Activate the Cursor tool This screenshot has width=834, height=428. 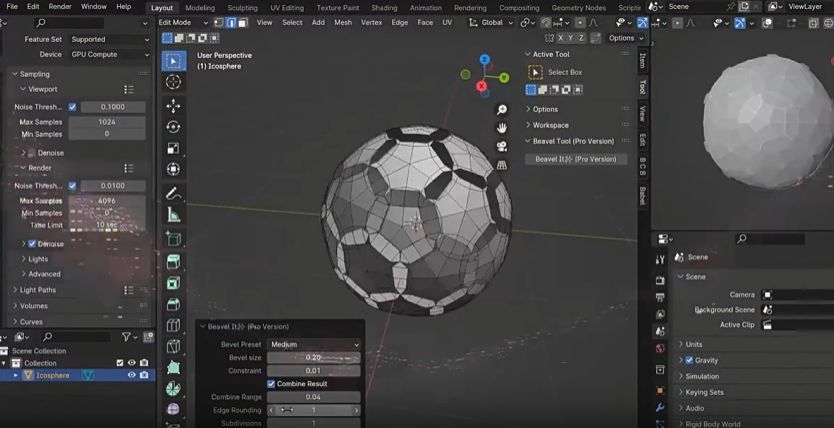(173, 82)
